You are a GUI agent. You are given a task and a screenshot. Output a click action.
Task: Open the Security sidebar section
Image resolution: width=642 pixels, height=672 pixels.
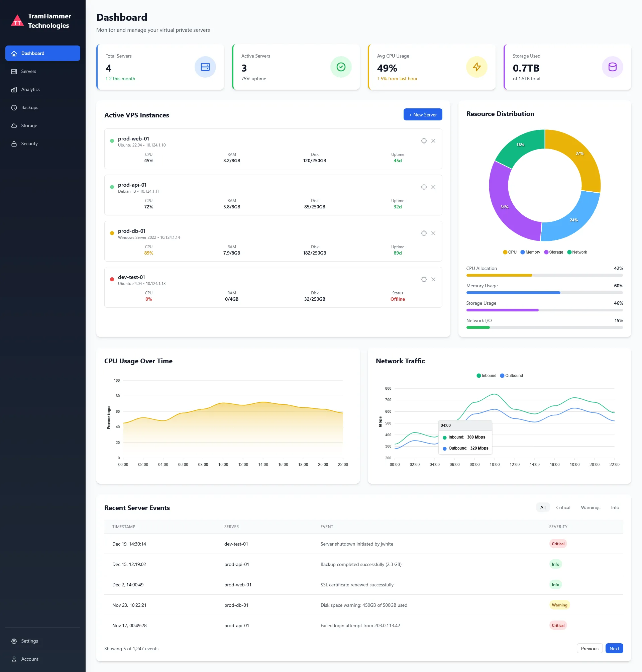pos(43,143)
